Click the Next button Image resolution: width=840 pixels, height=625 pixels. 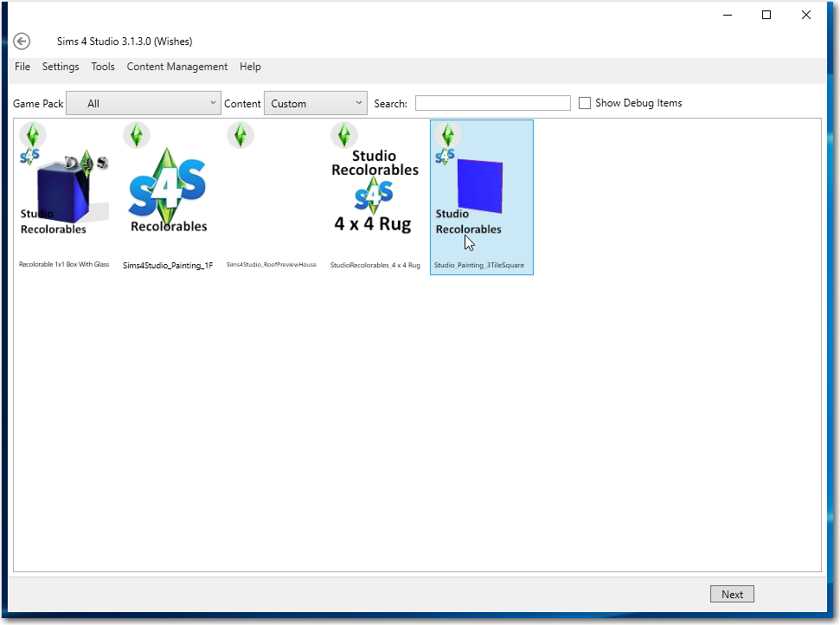(733, 594)
